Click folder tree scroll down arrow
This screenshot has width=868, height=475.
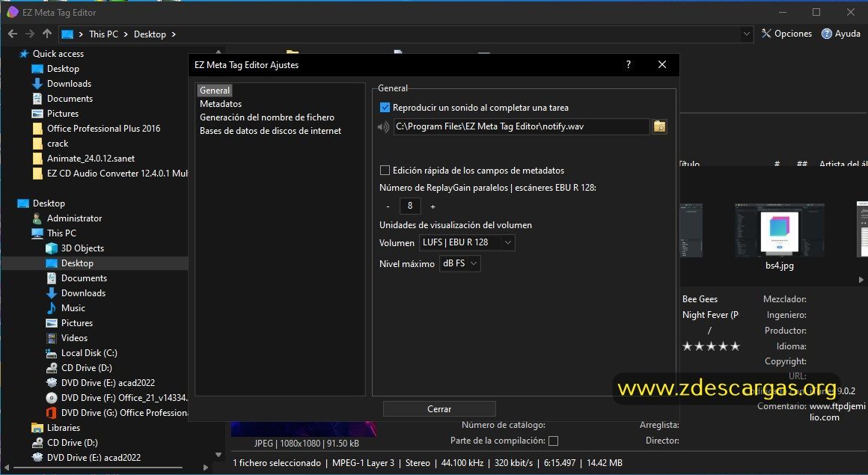(x=218, y=455)
